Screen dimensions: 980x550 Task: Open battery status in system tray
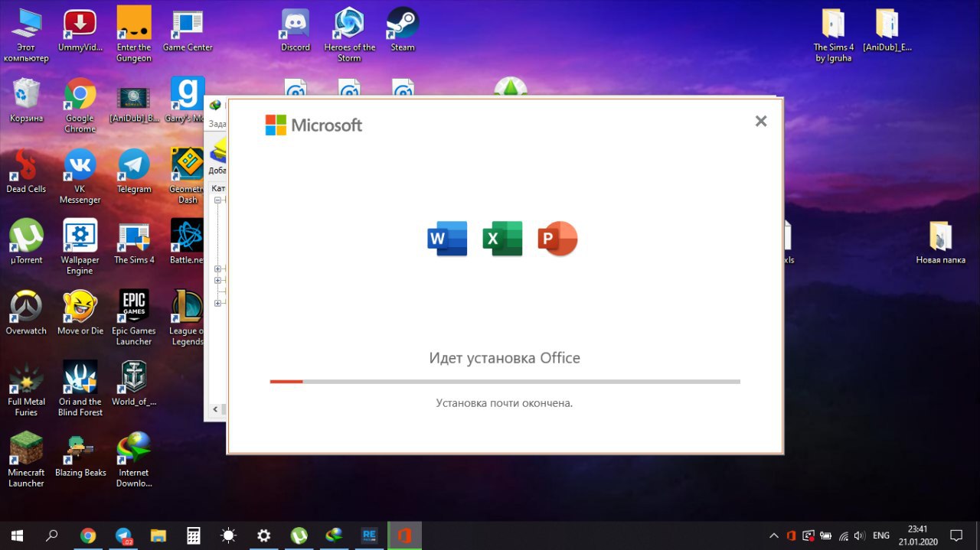826,535
